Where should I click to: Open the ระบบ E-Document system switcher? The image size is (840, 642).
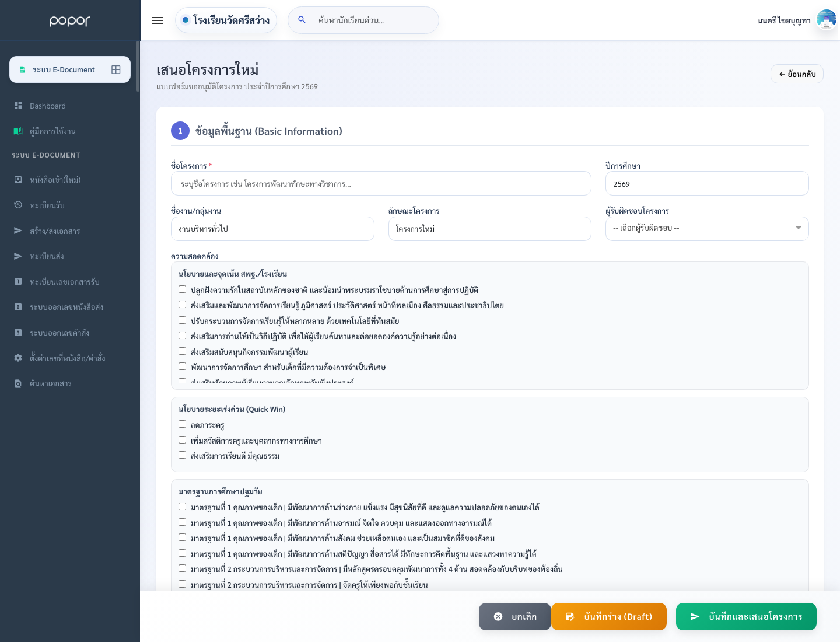(70, 69)
